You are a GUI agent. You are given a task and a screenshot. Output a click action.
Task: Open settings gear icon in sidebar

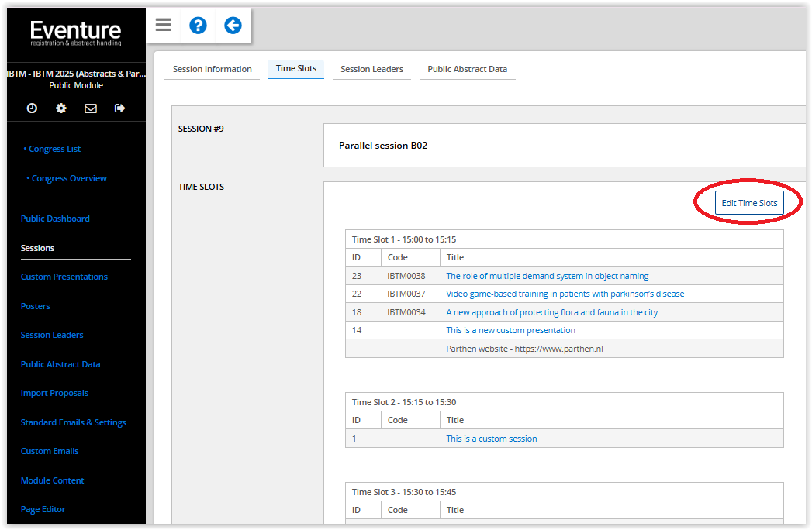[61, 108]
